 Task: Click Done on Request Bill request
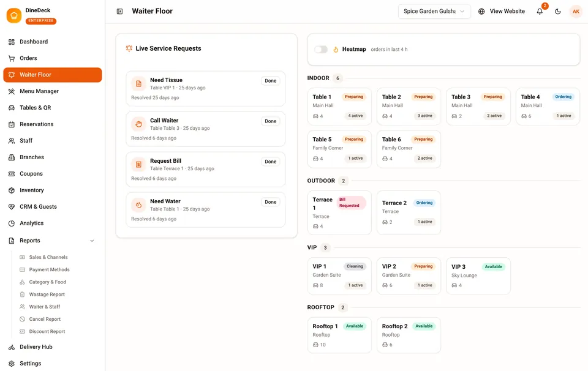point(270,162)
